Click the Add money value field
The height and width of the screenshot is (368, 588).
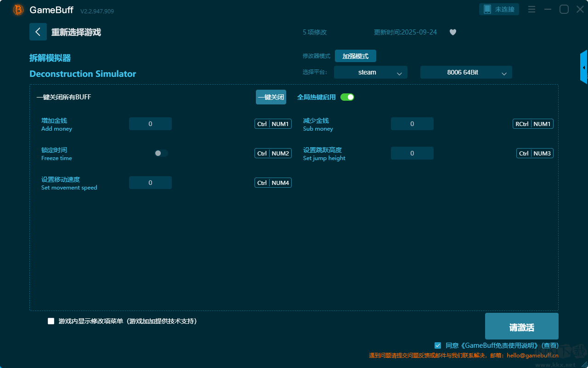(x=150, y=124)
